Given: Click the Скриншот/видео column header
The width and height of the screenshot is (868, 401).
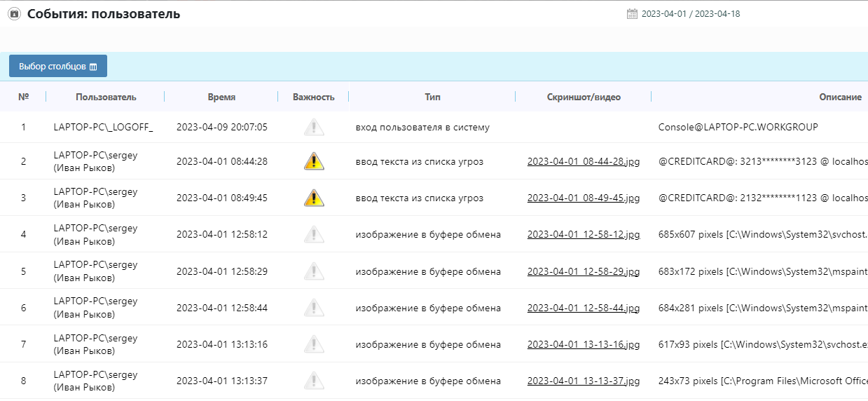Looking at the screenshot, I should point(583,97).
